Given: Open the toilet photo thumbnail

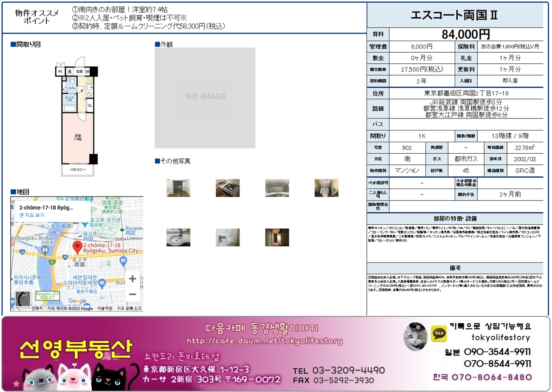Looking at the screenshot, I should (x=326, y=188).
